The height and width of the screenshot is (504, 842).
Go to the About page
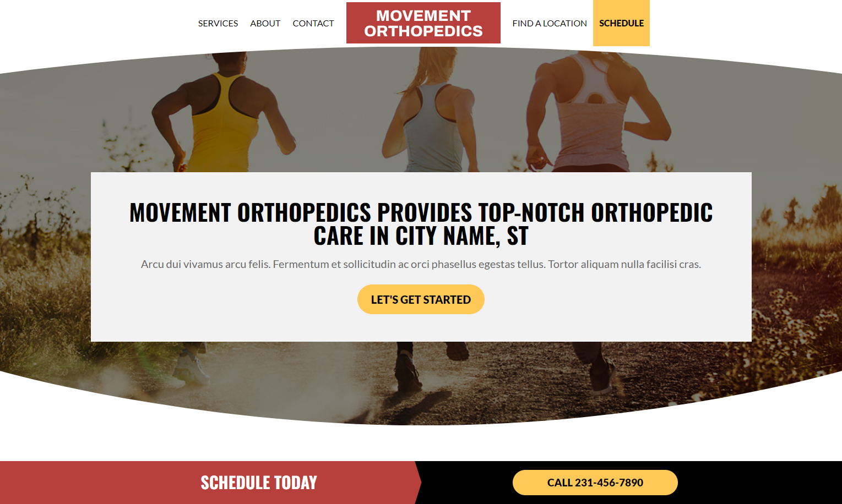(x=265, y=23)
